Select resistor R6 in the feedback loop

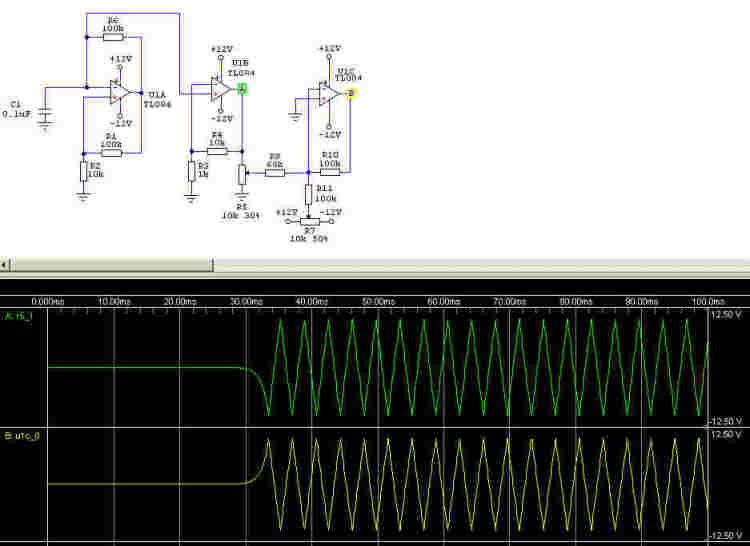(112, 35)
